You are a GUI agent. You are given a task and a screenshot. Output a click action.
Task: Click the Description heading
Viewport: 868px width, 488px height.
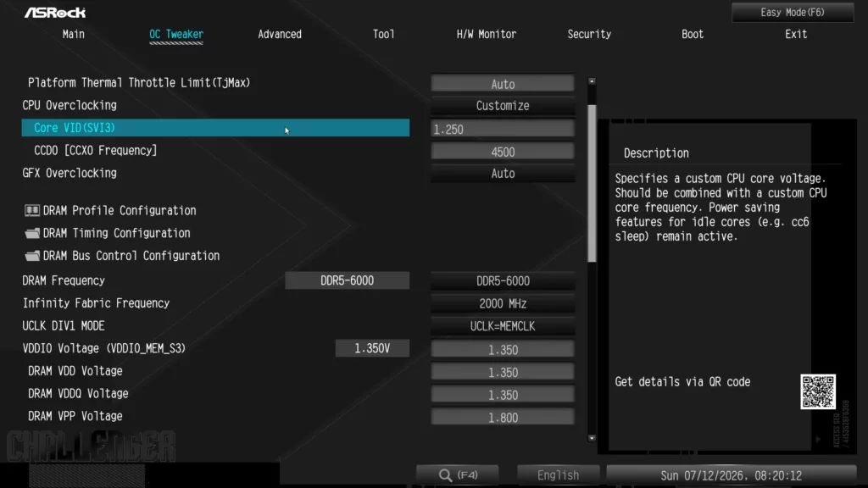[656, 153]
